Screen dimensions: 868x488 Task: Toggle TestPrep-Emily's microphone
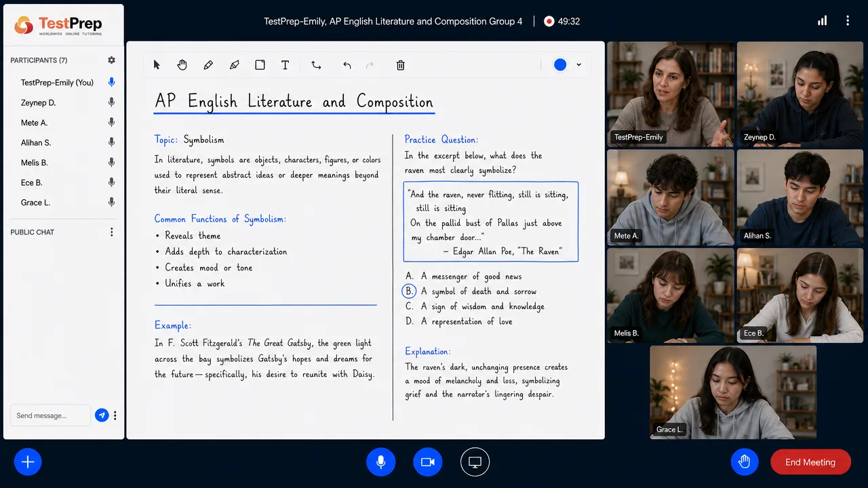pyautogui.click(x=112, y=83)
